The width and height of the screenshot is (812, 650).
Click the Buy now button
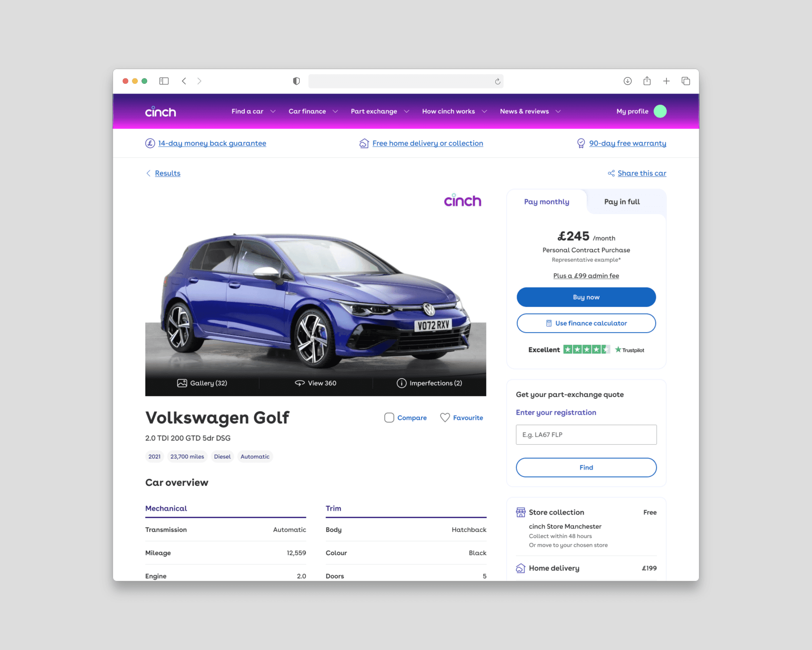coord(586,297)
